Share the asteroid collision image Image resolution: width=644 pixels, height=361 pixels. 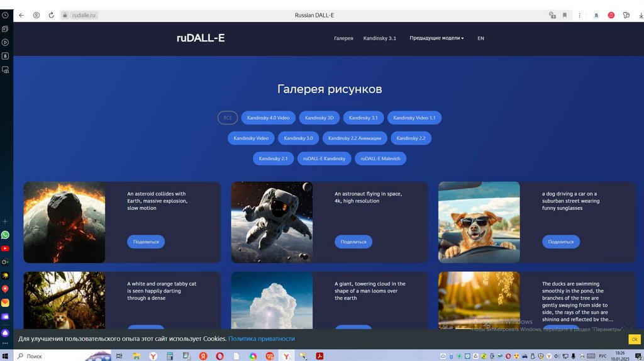pos(146,242)
